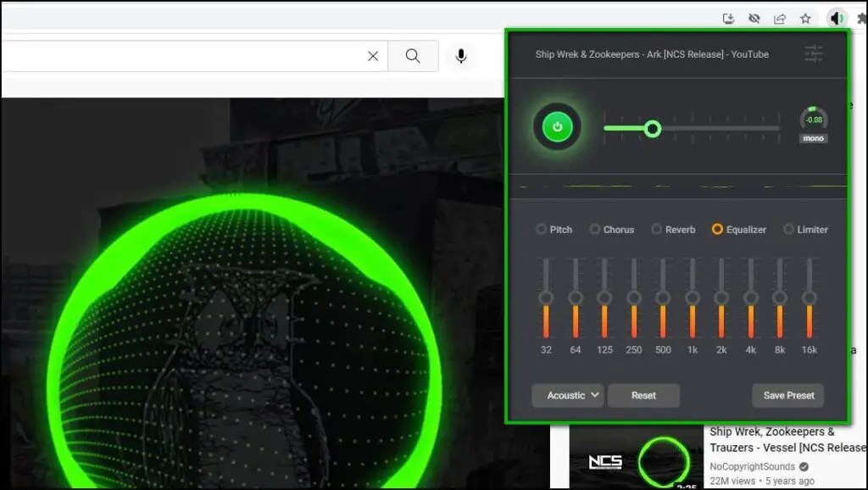Click the volume slider handle

(x=653, y=129)
